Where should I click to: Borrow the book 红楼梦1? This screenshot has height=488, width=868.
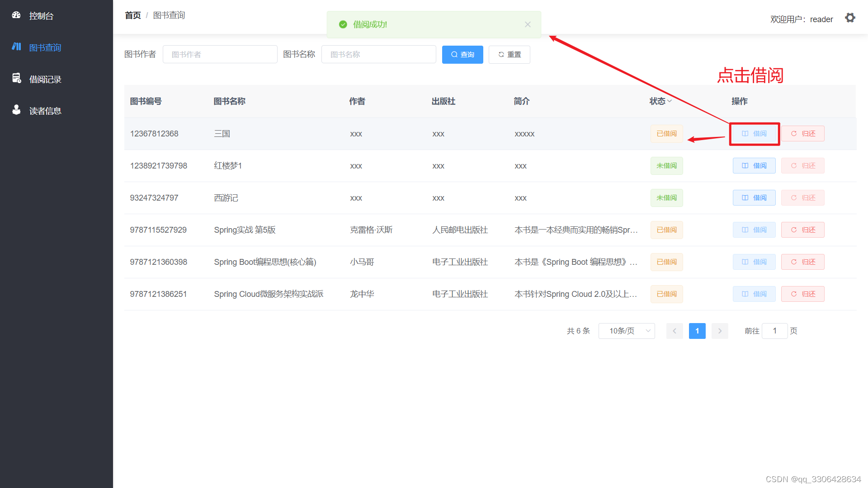pyautogui.click(x=754, y=166)
